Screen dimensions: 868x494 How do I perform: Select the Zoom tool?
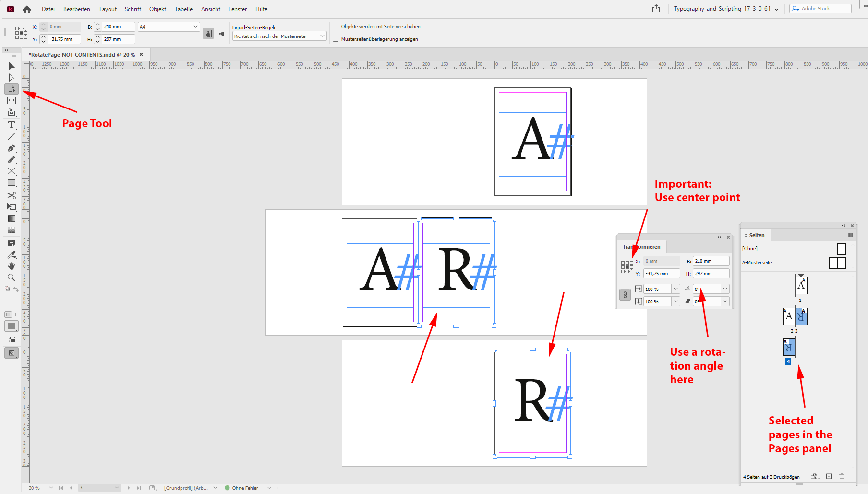(11, 277)
